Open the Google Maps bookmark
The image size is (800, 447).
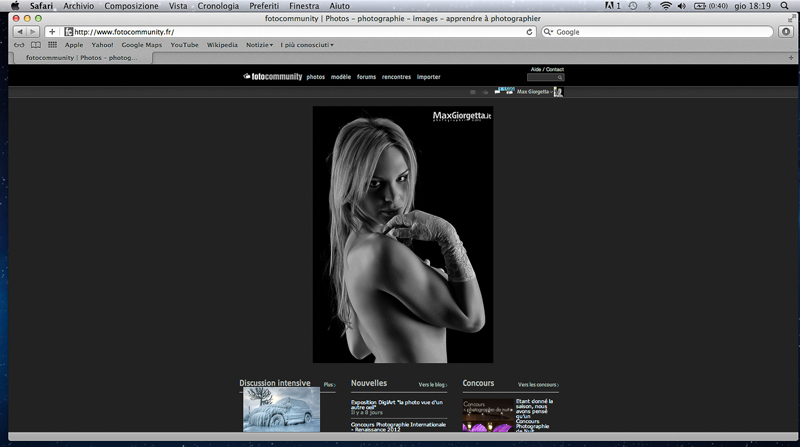pyautogui.click(x=141, y=45)
